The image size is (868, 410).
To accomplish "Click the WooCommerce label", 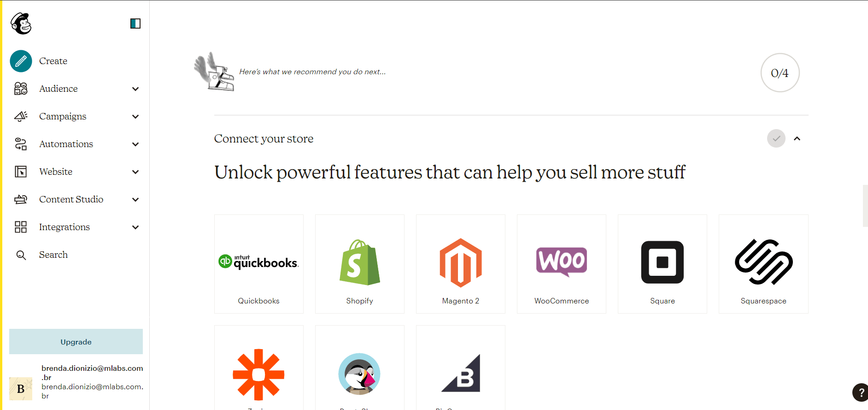I will pos(562,301).
